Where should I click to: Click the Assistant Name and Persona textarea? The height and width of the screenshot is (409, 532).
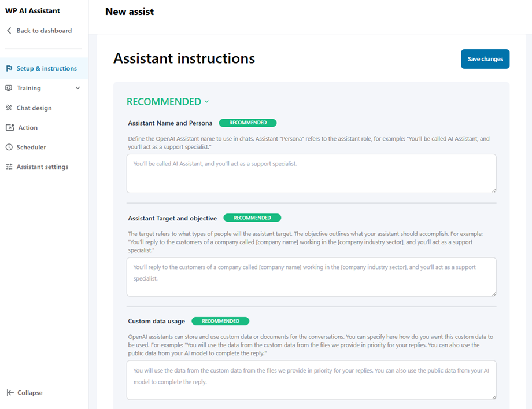[311, 173]
